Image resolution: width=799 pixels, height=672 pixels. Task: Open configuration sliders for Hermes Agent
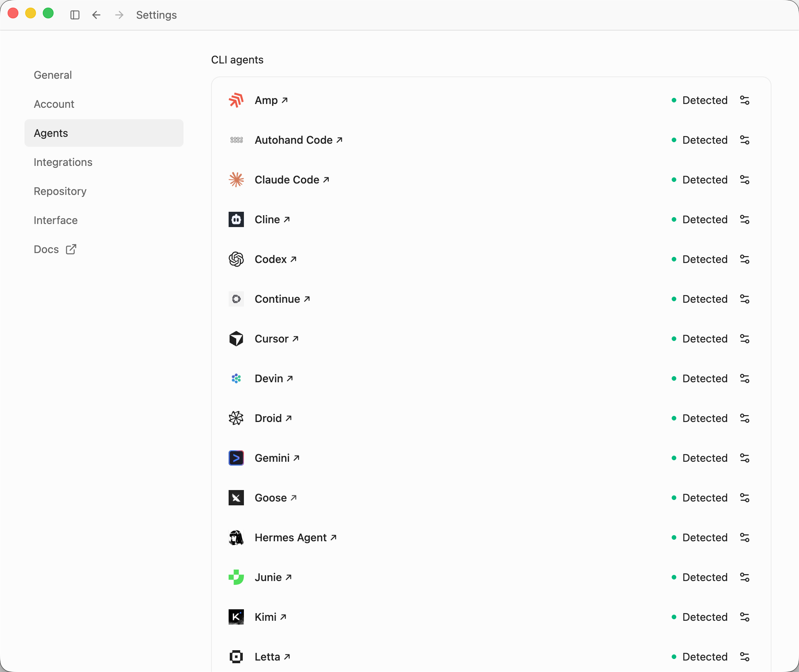tap(745, 537)
